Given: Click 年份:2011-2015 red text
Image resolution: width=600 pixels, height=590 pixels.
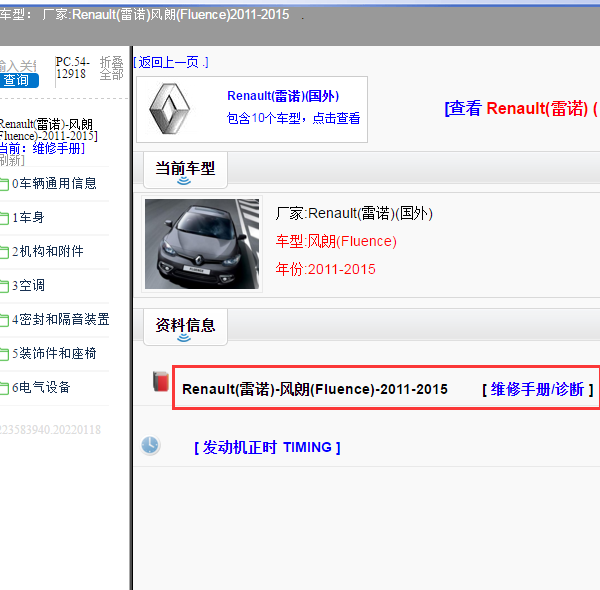Looking at the screenshot, I should (x=325, y=269).
